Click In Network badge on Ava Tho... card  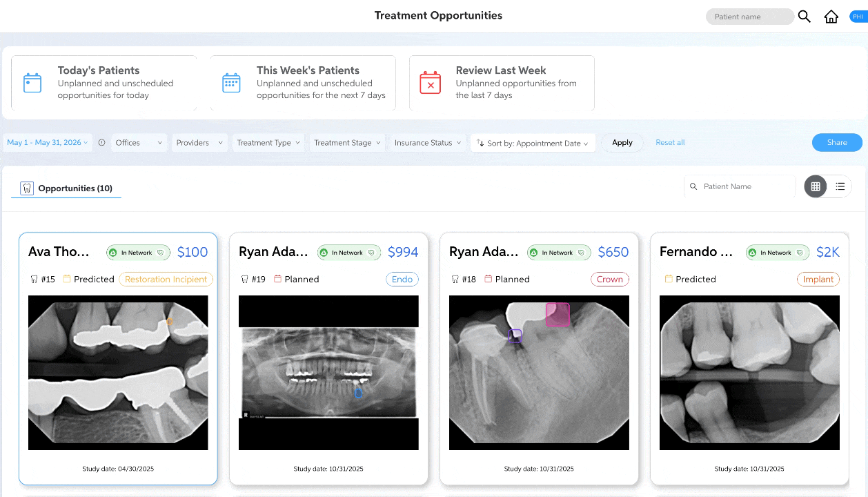pyautogui.click(x=137, y=253)
